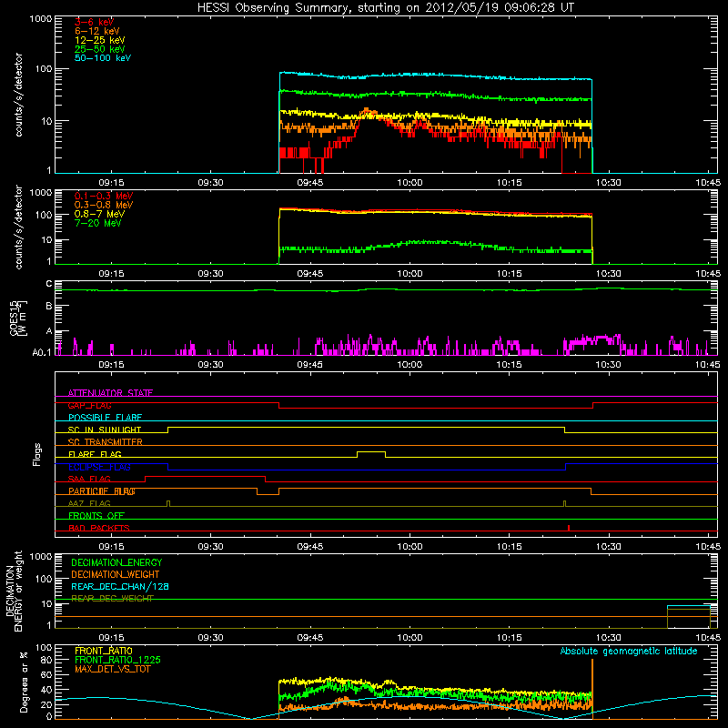This screenshot has width=728, height=728.
Task: Click the HESSI Observing Summary plot title
Action: click(385, 8)
